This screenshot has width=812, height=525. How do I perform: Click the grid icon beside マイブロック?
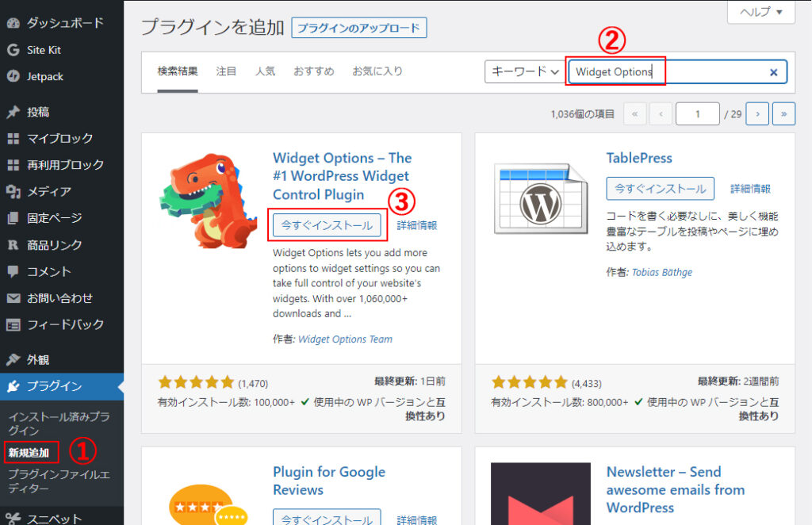(x=13, y=138)
